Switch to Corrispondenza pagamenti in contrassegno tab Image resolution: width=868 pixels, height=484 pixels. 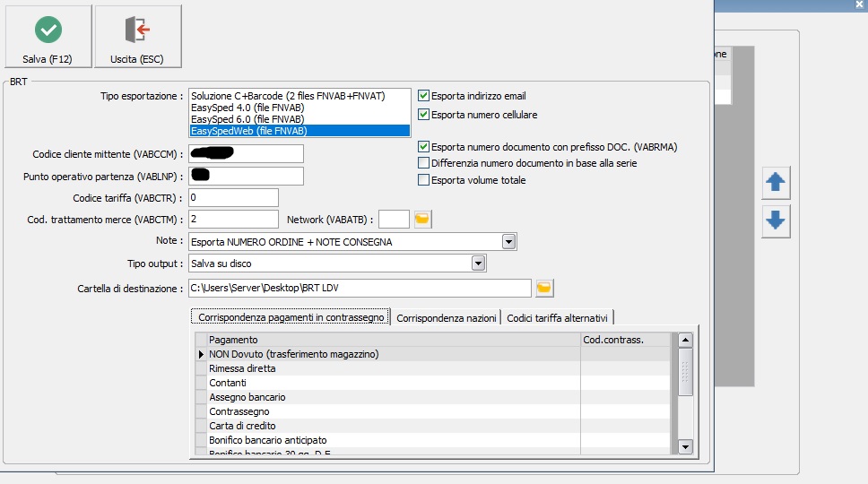pyautogui.click(x=291, y=317)
